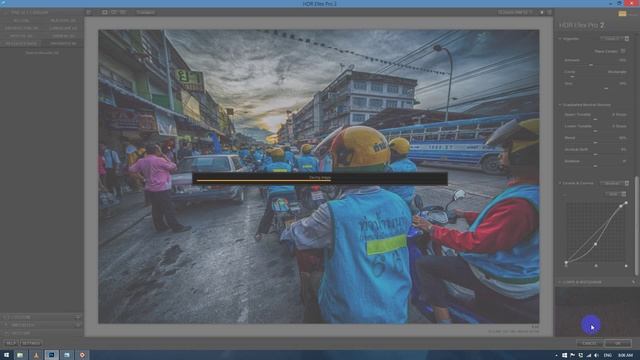Adjust the Rotation slider
Viewport: 640px width, 360px height.
[x=595, y=166]
